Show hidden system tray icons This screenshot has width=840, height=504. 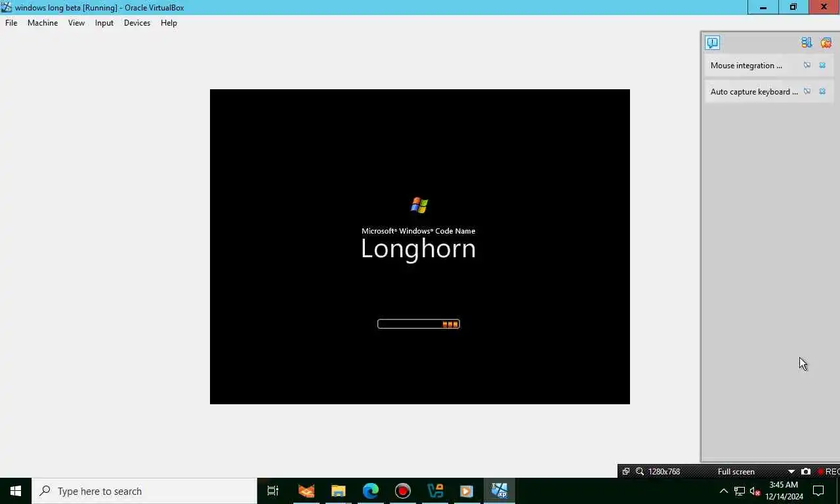(724, 491)
